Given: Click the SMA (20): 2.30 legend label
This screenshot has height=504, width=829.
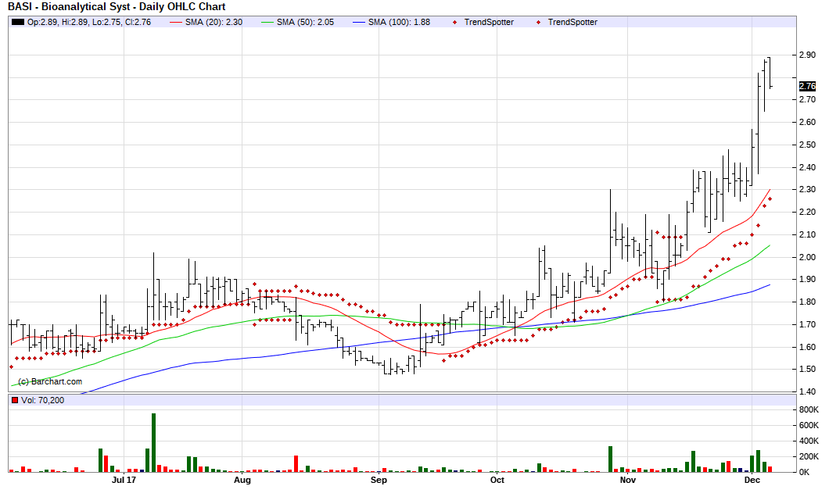Looking at the screenshot, I should [214, 22].
